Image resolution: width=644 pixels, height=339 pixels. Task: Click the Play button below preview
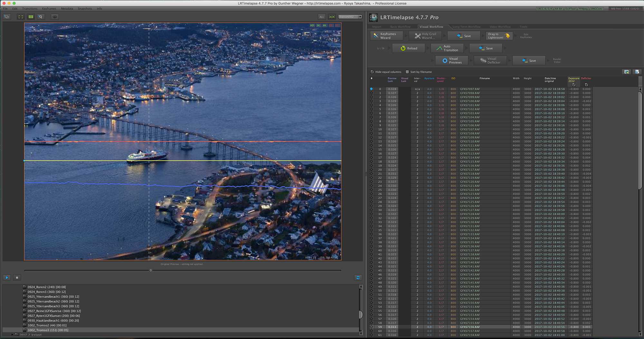coord(7,278)
